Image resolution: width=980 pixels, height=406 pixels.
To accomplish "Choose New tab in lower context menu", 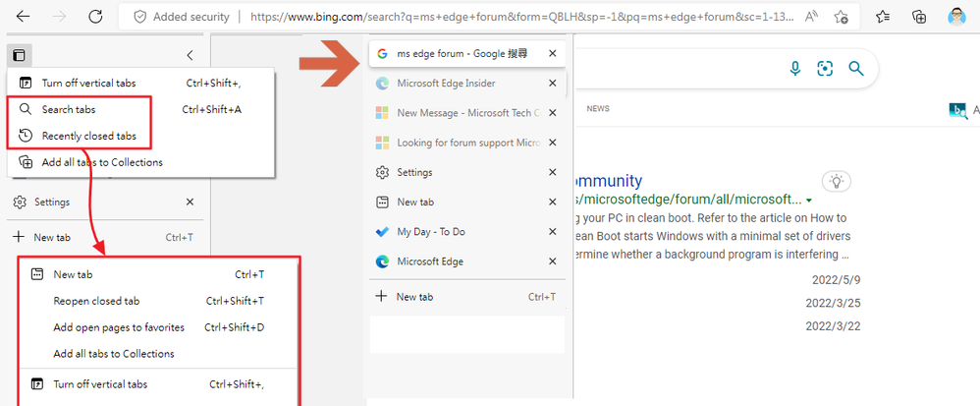I will (158, 274).
